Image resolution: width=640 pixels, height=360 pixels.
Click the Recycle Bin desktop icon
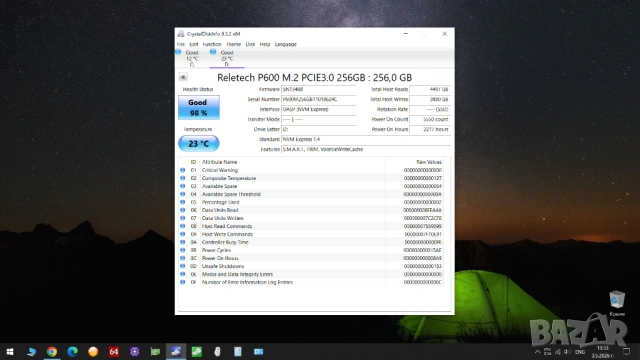[x=617, y=303]
